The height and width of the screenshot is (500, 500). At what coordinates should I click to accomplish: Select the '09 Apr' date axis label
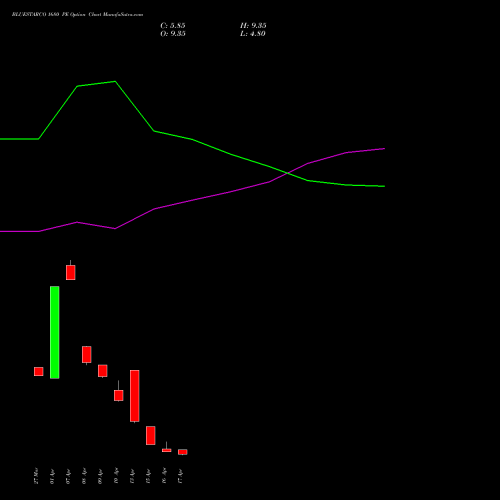pos(100,476)
